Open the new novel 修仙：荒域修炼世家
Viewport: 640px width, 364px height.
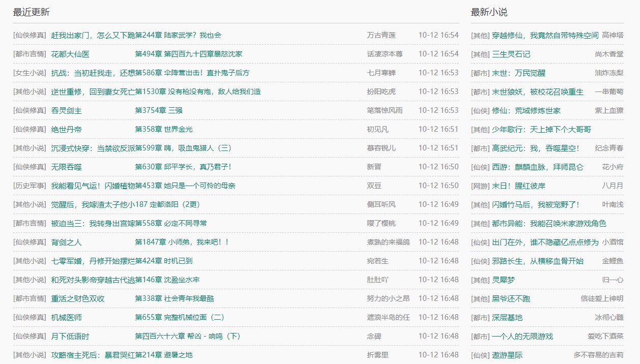(x=526, y=111)
